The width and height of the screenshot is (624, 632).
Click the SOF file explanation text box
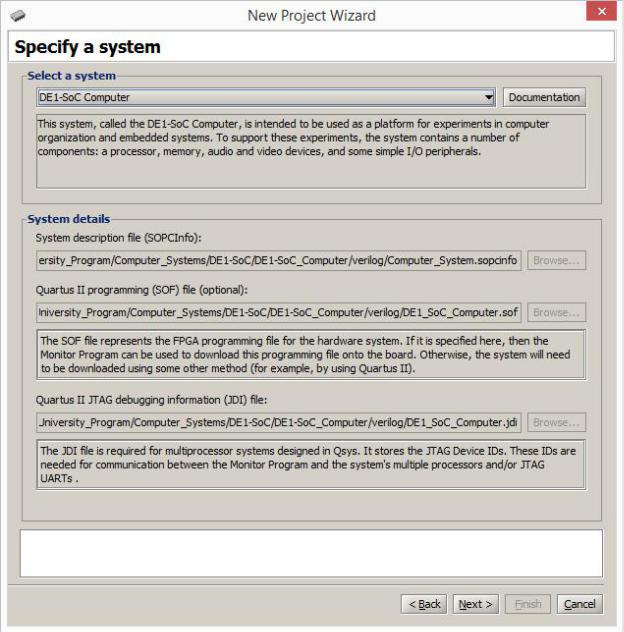pyautogui.click(x=311, y=355)
